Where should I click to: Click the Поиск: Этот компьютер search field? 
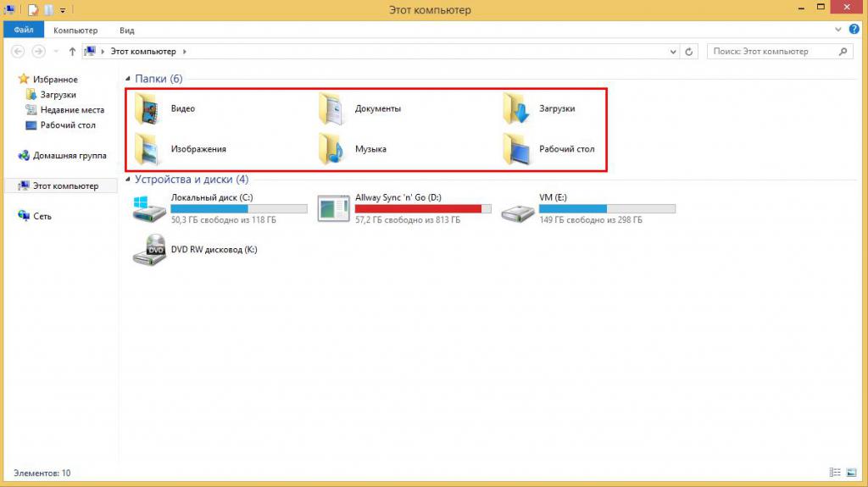tap(780, 52)
